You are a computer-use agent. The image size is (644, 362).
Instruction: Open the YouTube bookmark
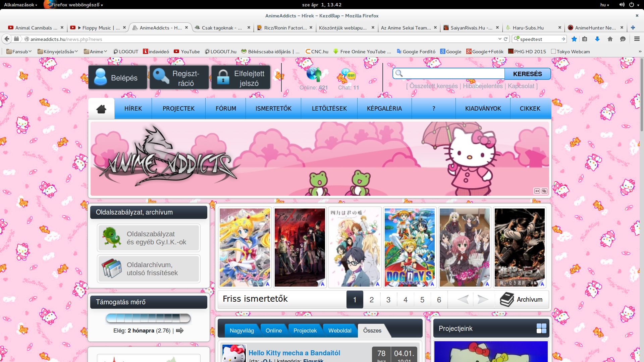coord(187,52)
